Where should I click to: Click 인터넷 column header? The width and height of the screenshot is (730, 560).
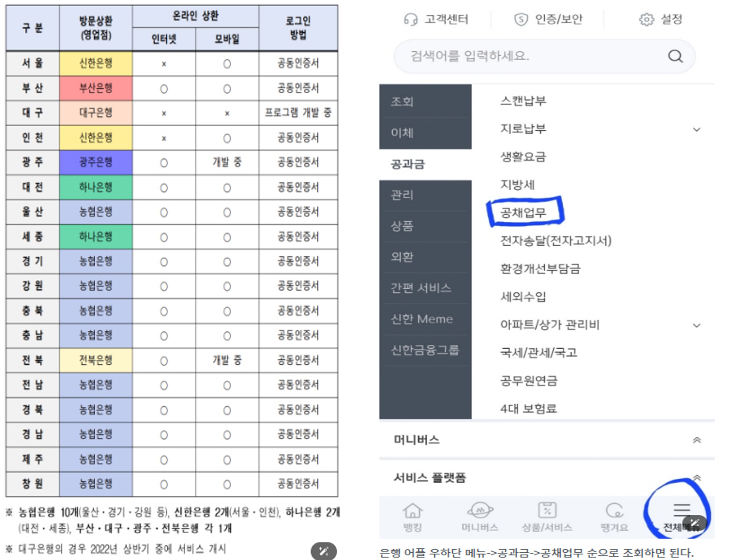coord(164,39)
